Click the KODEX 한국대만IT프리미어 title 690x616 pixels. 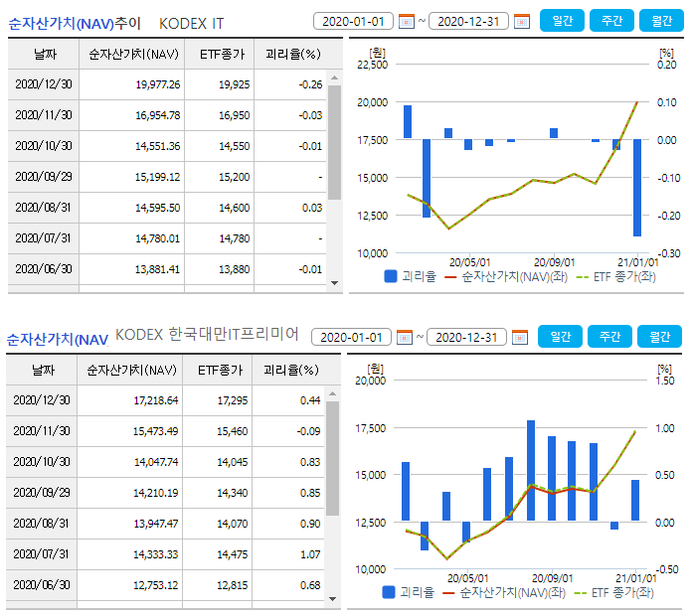coord(207,334)
